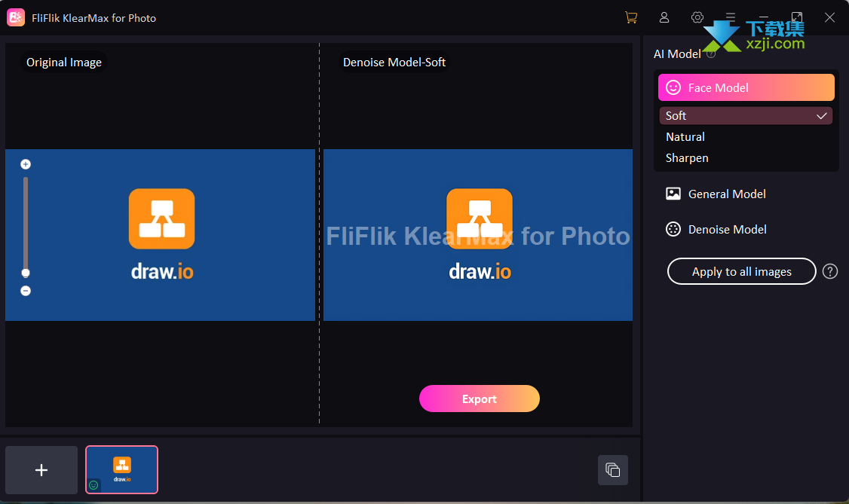Zoom out with the minus icon
Screen dimensions: 849x504
click(26, 291)
